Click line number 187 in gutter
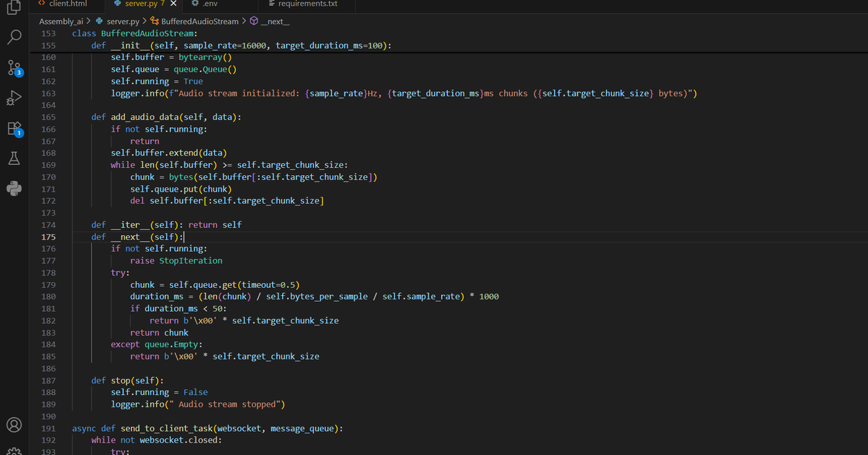 pyautogui.click(x=48, y=380)
